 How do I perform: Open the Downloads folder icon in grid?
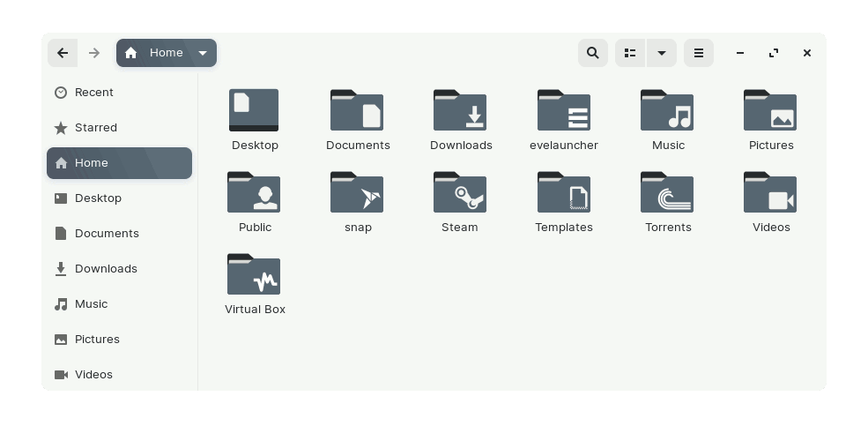click(x=460, y=110)
